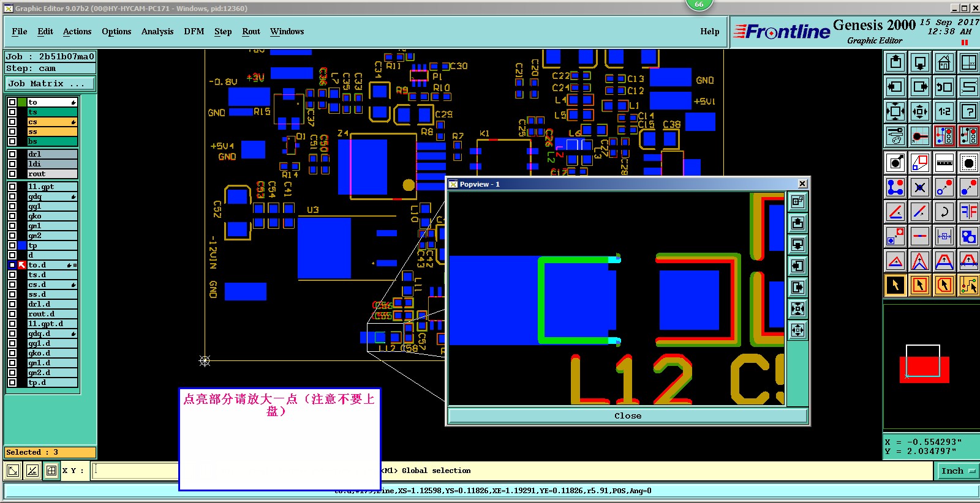Select layer name ldi in list
The image size is (980, 503).
53,164
